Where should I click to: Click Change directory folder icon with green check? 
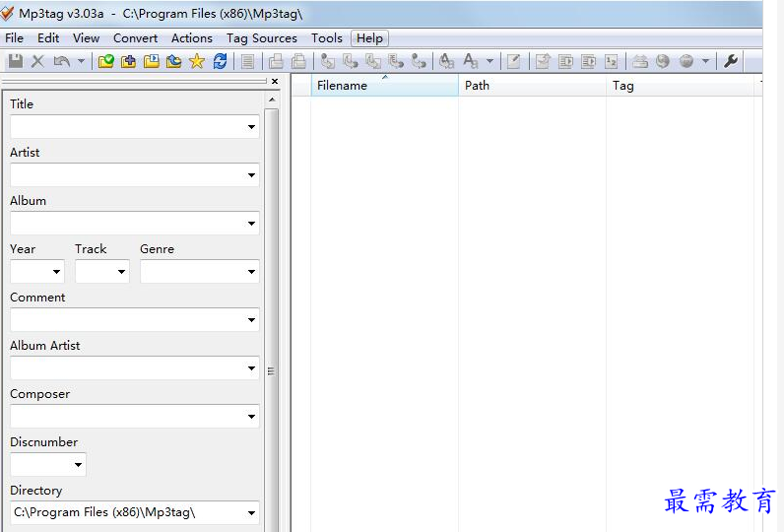click(105, 61)
